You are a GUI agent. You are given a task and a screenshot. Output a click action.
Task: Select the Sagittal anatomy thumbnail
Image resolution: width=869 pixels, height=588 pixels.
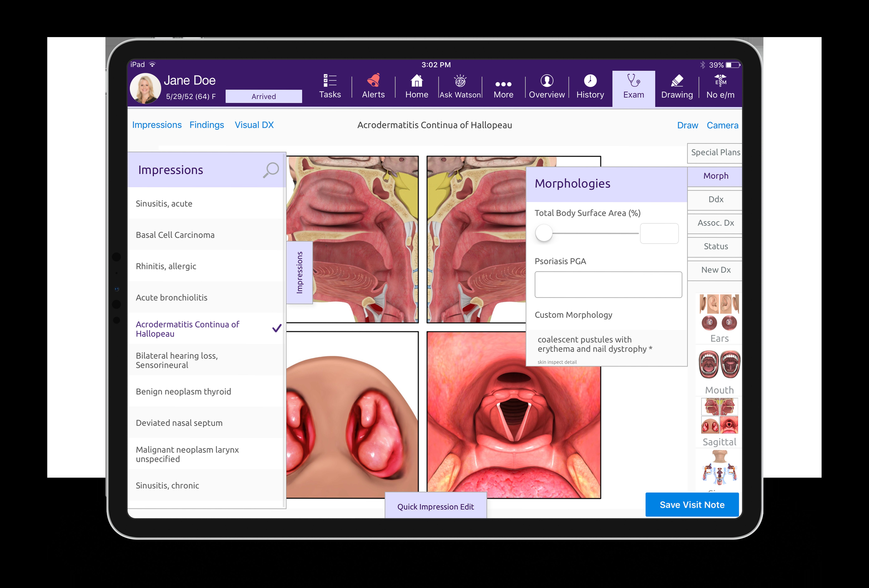pyautogui.click(x=719, y=422)
